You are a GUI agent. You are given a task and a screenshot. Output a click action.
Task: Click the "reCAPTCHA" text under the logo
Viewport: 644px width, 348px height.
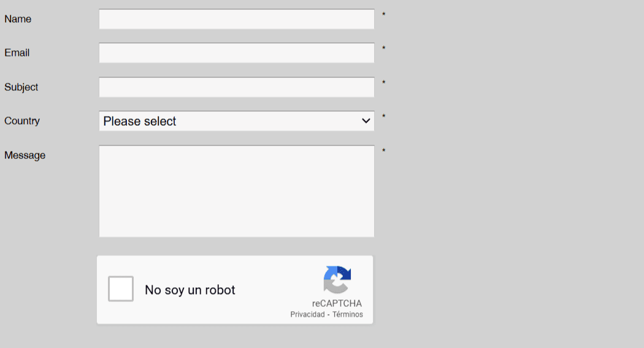[337, 303]
